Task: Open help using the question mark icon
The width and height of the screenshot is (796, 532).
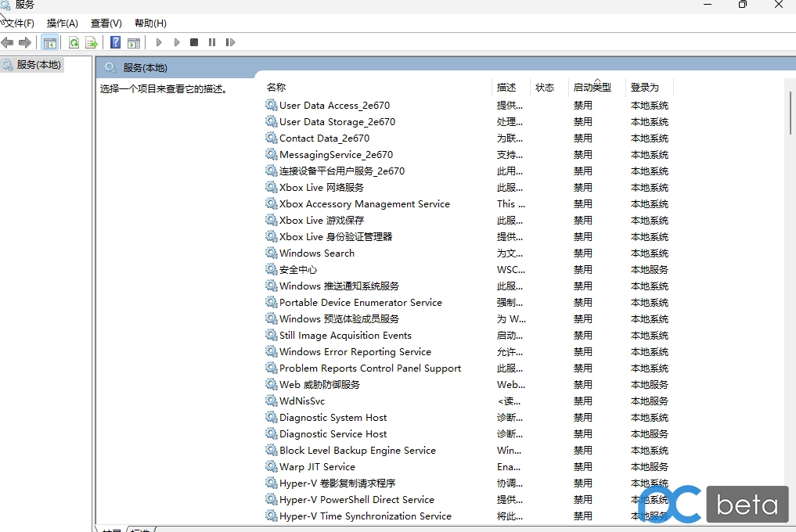Action: (x=117, y=42)
